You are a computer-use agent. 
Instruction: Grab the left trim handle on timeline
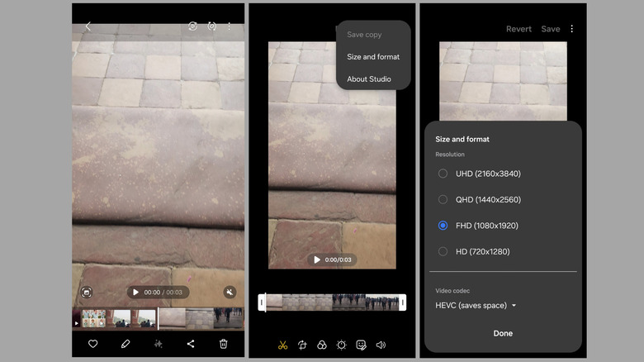pos(262,302)
